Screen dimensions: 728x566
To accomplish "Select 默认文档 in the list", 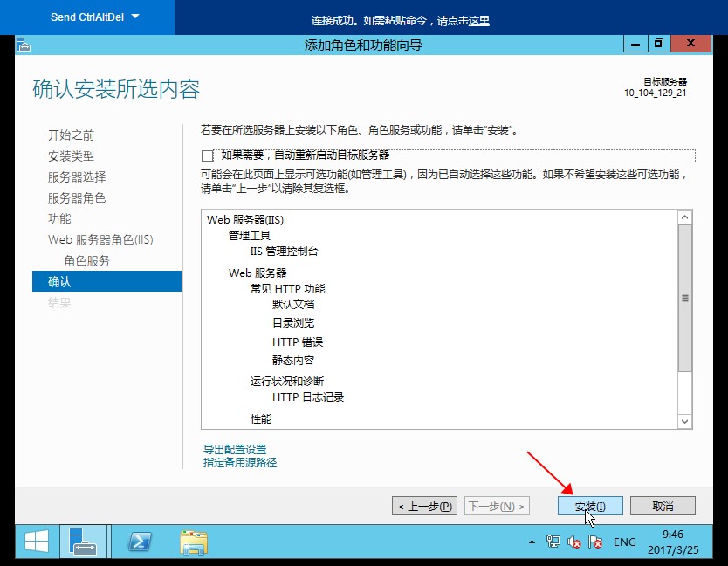I will (293, 304).
